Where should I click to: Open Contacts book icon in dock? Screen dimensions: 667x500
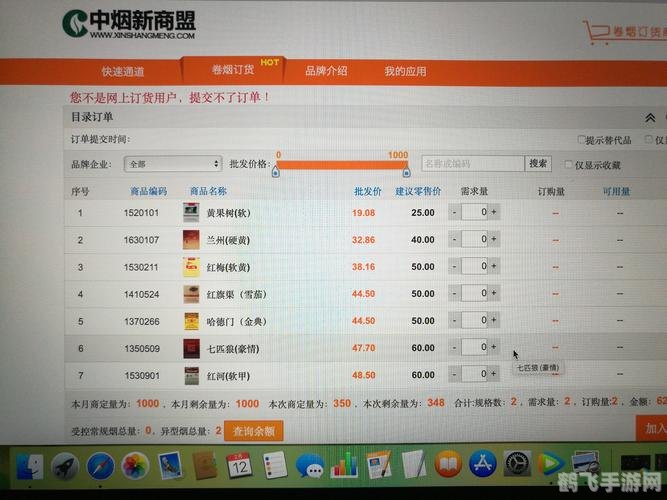point(205,466)
